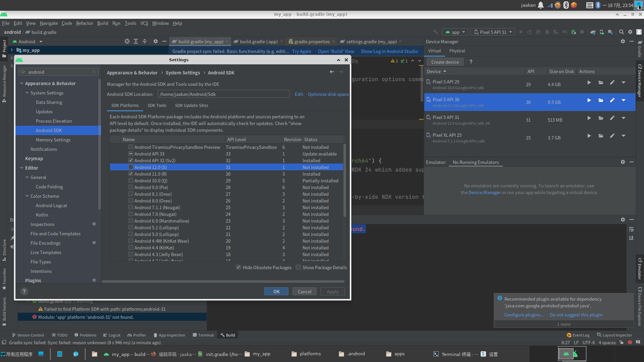
Task: Open Emulator panel gear settings
Action: 623,162
